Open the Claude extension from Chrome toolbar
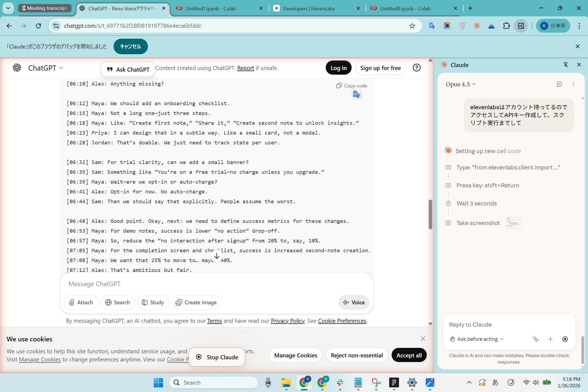The width and height of the screenshot is (588, 392). (477, 26)
